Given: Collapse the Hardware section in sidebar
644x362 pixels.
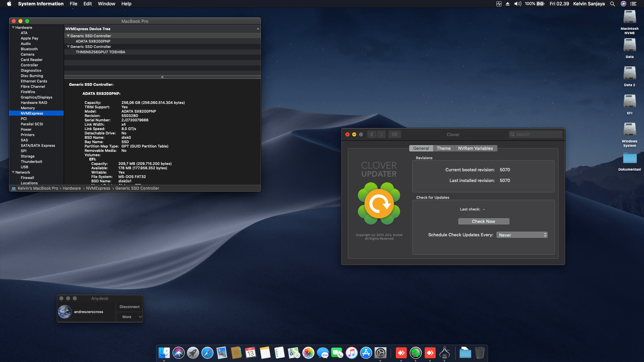Looking at the screenshot, I should point(13,27).
